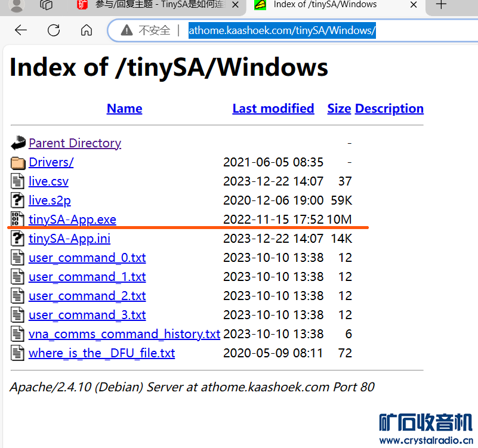Click the tinySA-App.ini unknown-file icon

pyautogui.click(x=17, y=239)
